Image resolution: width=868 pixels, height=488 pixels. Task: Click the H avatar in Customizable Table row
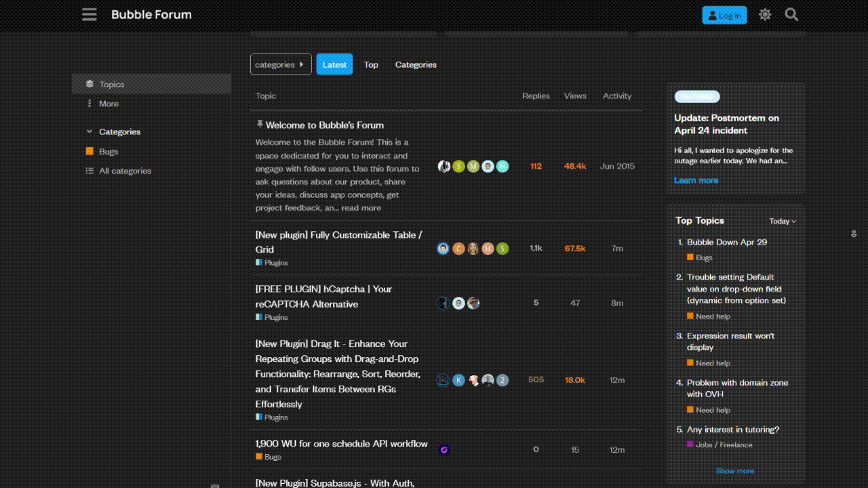[488, 249]
